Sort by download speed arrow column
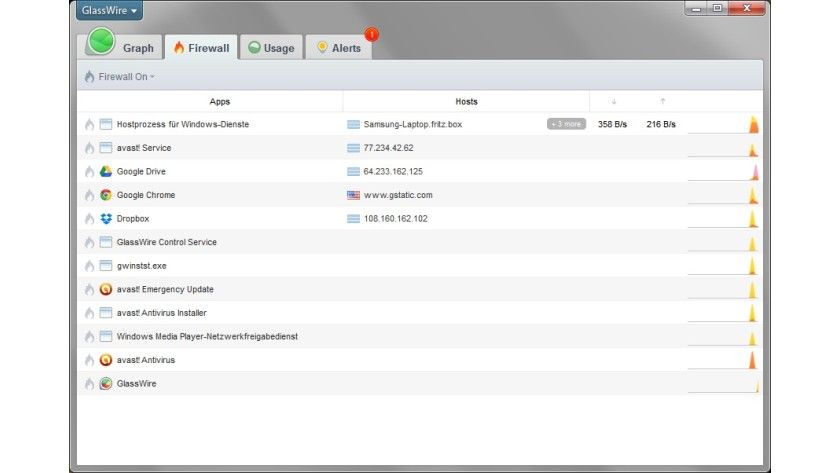The width and height of the screenshot is (840, 473). (614, 101)
